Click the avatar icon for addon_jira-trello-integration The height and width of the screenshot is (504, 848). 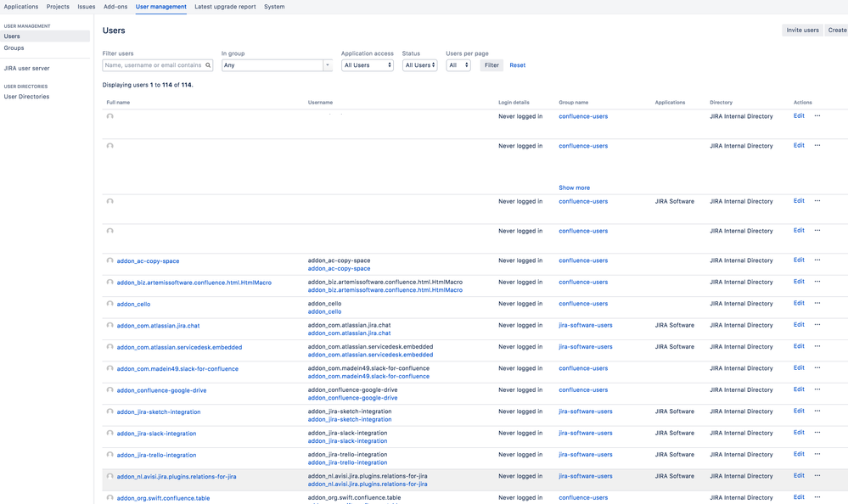110,454
